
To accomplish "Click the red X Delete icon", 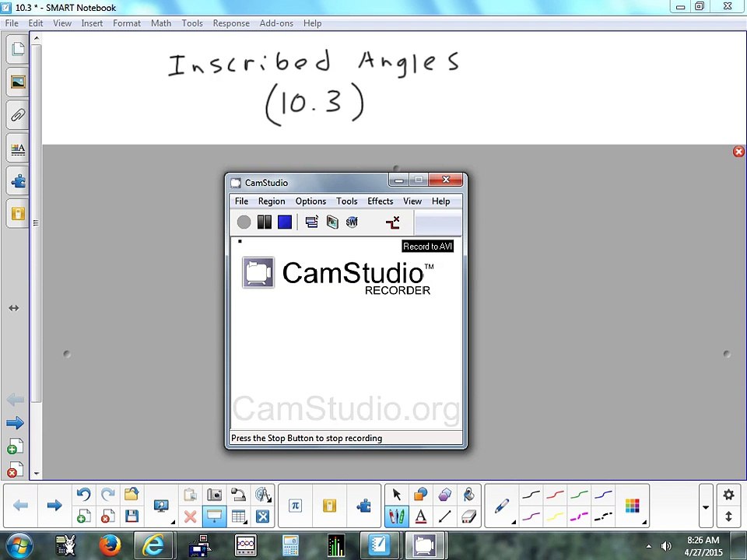I will [191, 516].
